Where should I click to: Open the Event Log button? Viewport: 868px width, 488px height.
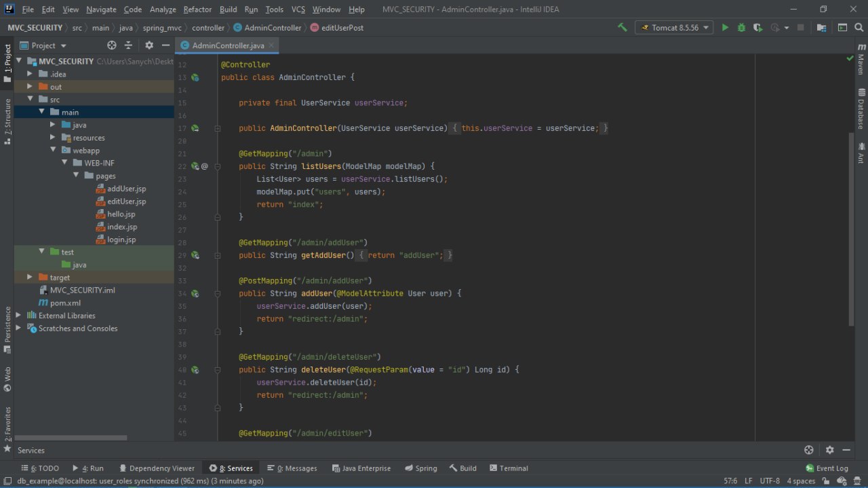[x=827, y=468]
